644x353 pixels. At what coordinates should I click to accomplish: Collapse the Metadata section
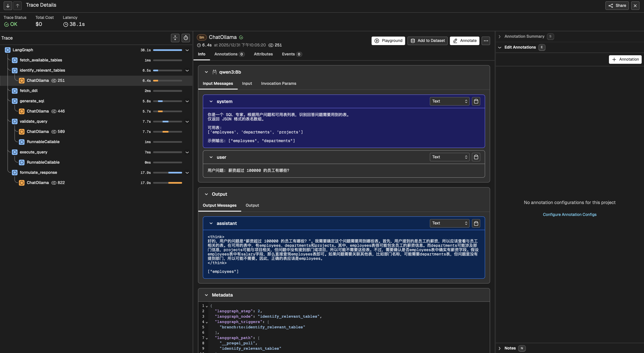[x=206, y=295]
